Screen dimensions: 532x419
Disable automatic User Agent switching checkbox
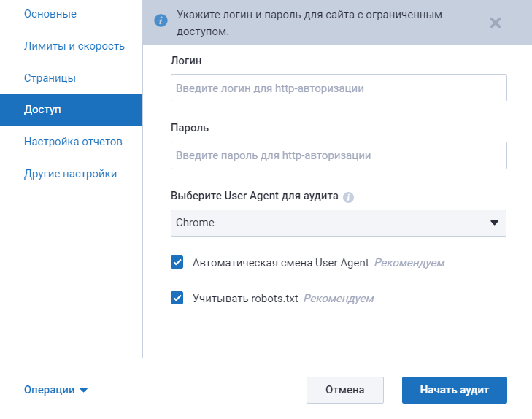click(x=177, y=262)
